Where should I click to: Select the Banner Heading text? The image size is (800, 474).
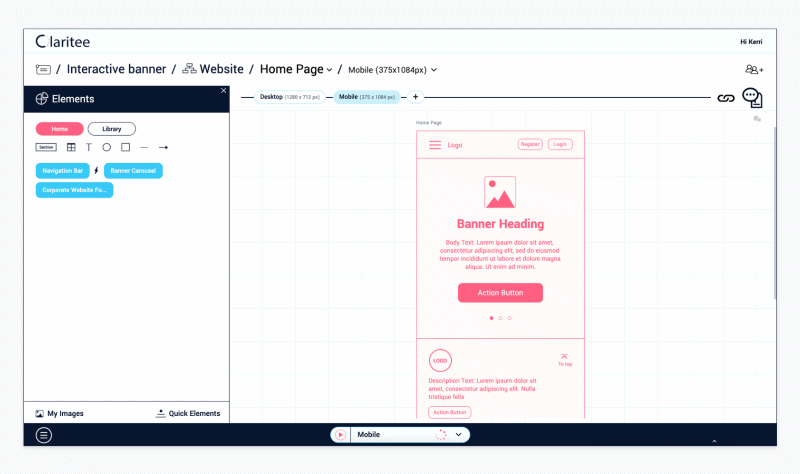(x=501, y=224)
